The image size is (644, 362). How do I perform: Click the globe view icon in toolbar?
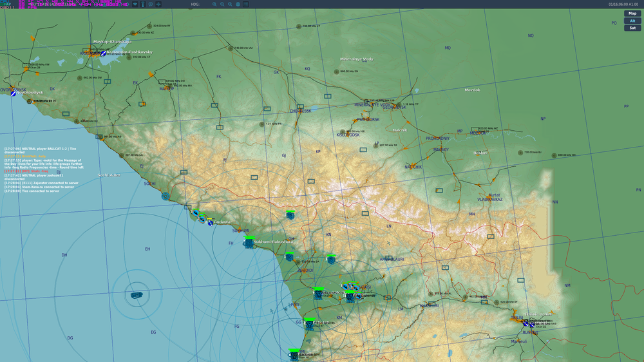pos(238,4)
